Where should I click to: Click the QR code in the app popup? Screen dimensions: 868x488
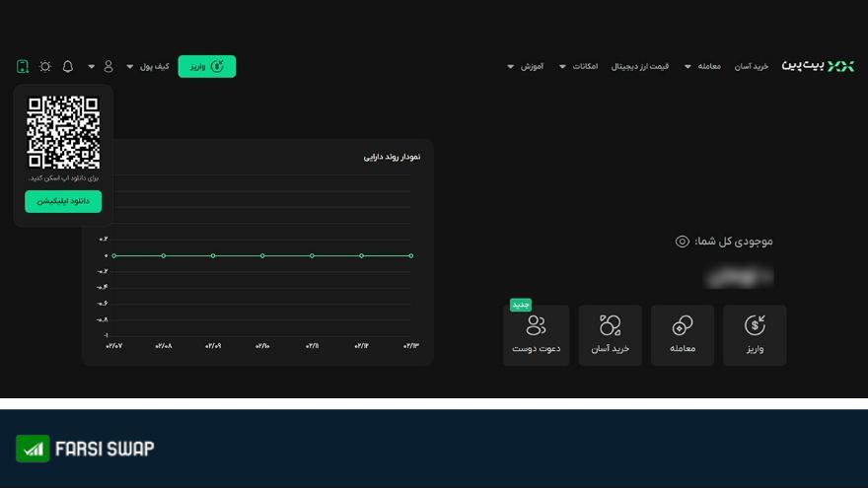[x=63, y=132]
